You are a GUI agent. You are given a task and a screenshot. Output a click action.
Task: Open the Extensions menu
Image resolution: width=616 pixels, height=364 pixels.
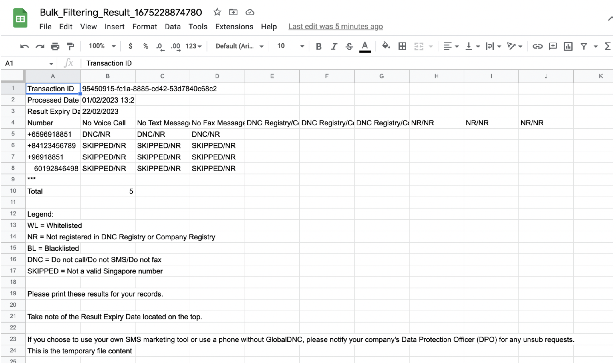234,27
